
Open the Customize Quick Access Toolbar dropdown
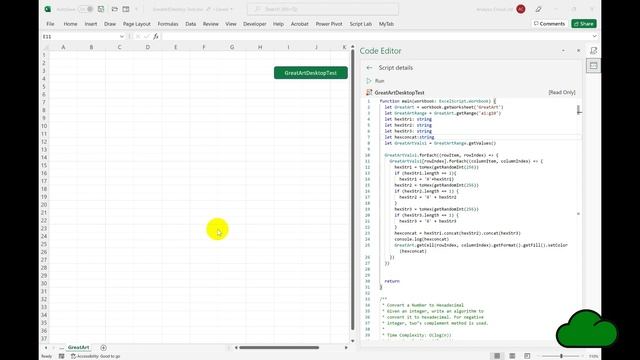[136, 9]
